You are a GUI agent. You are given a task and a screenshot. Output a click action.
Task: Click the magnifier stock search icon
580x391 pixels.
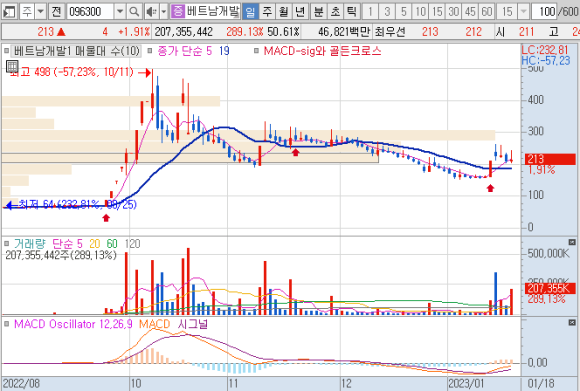(134, 12)
